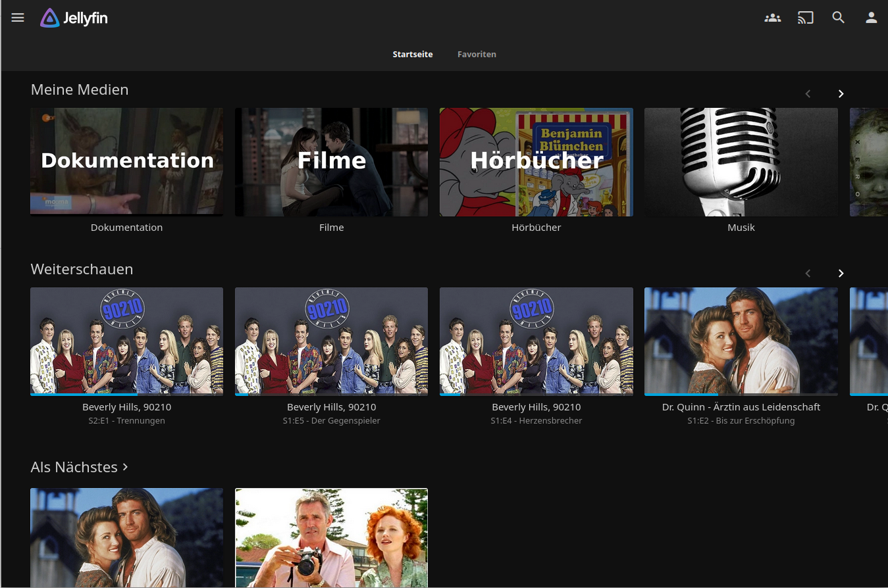Expand the Als Nächstes section chevron
This screenshot has width=888, height=588.
pyautogui.click(x=125, y=467)
